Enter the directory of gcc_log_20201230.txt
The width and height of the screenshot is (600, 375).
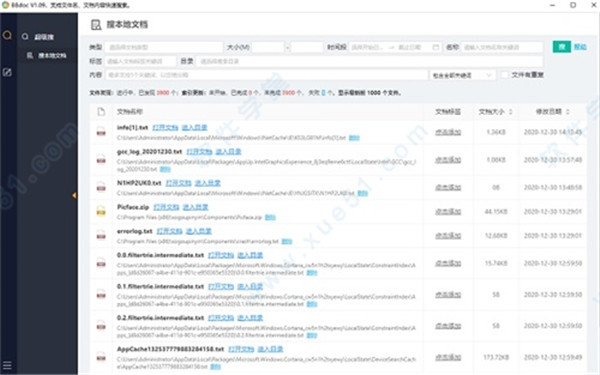pyautogui.click(x=228, y=152)
